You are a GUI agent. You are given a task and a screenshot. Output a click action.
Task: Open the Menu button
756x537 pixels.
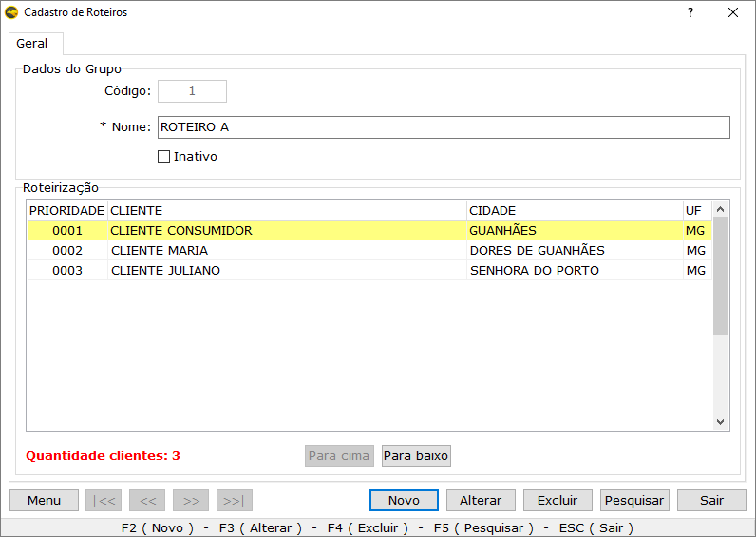pos(44,501)
